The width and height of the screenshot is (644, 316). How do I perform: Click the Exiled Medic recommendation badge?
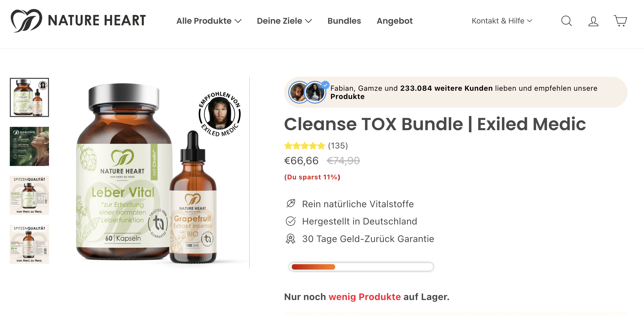(x=220, y=114)
